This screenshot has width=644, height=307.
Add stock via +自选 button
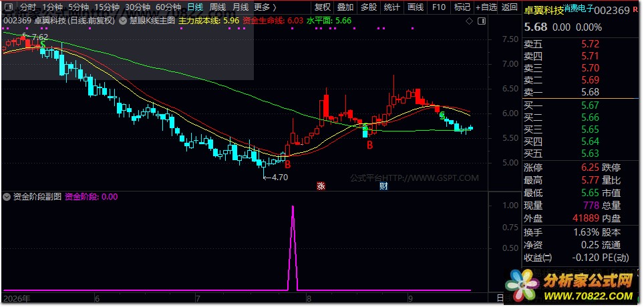[x=487, y=7]
